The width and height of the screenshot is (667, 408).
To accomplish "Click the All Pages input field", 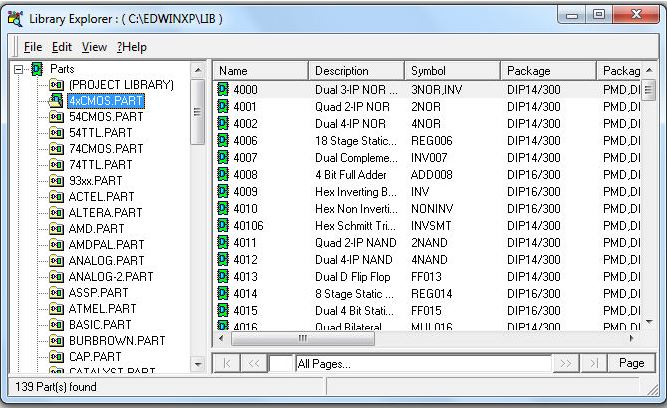I will 422,363.
